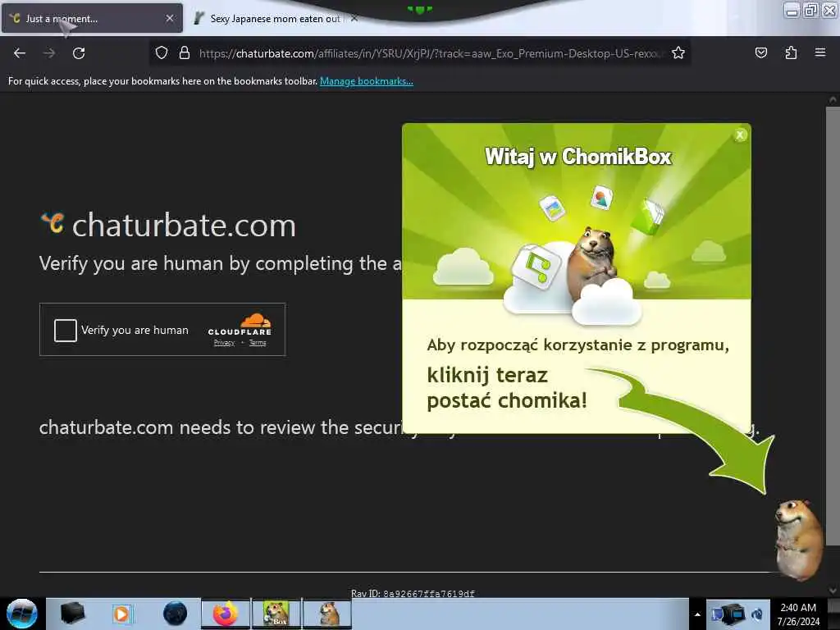This screenshot has height=630, width=840.
Task: Click the browser forward arrow
Action: coord(49,53)
